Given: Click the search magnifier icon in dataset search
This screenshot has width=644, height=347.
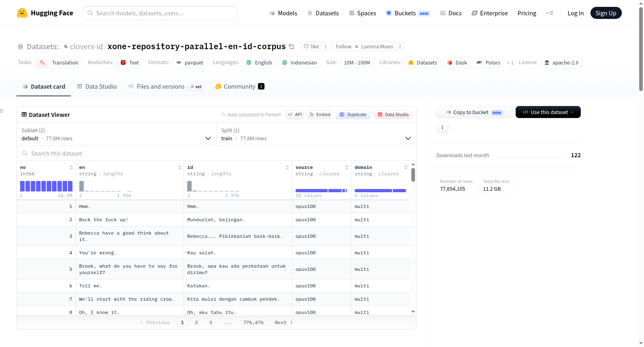Looking at the screenshot, I should [25, 153].
